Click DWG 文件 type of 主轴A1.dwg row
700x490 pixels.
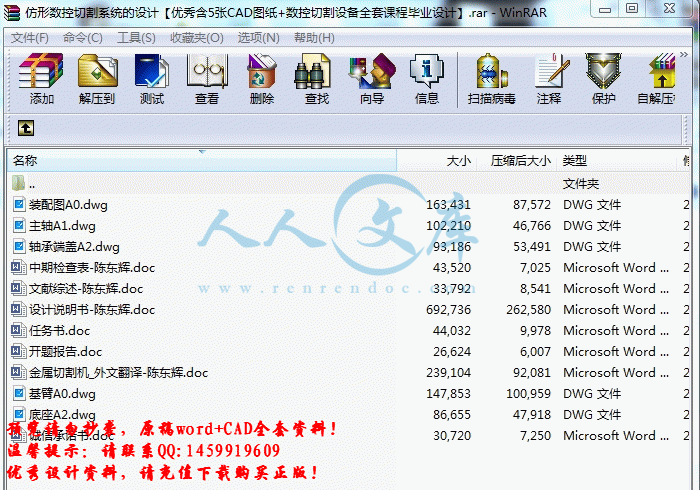(592, 226)
